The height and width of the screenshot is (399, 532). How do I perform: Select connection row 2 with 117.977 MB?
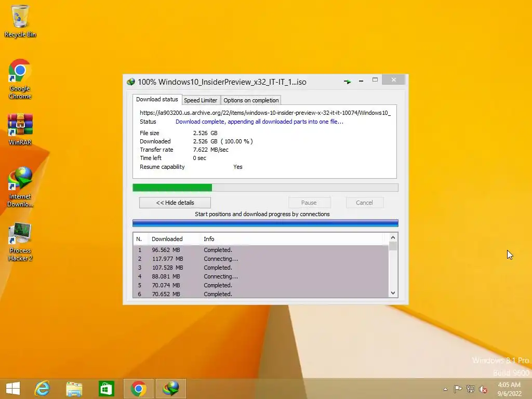[x=261, y=259]
